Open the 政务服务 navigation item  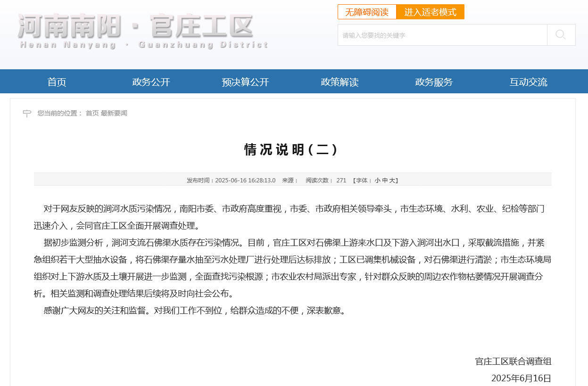click(434, 82)
